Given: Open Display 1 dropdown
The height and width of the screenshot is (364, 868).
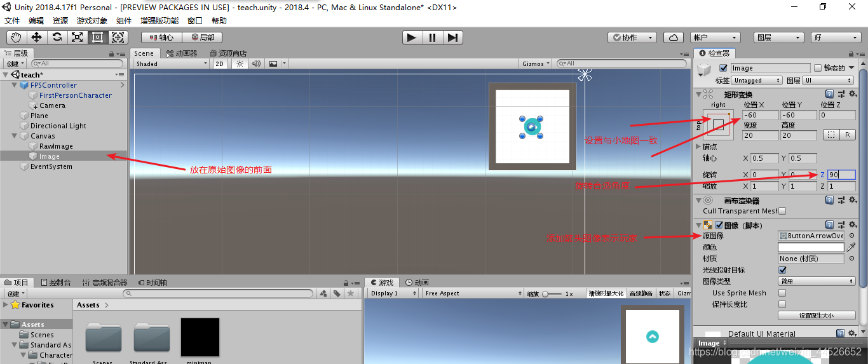Looking at the screenshot, I should click(393, 293).
